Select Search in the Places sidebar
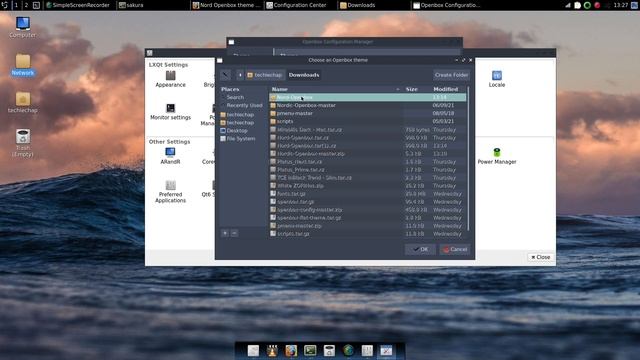This screenshot has width=640, height=360. 235,97
